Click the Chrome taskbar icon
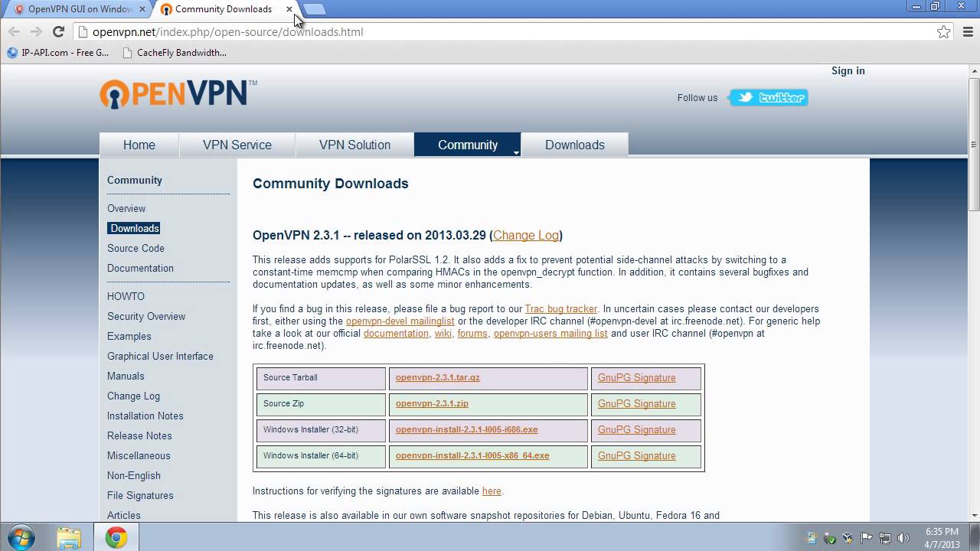The image size is (980, 551). click(116, 538)
